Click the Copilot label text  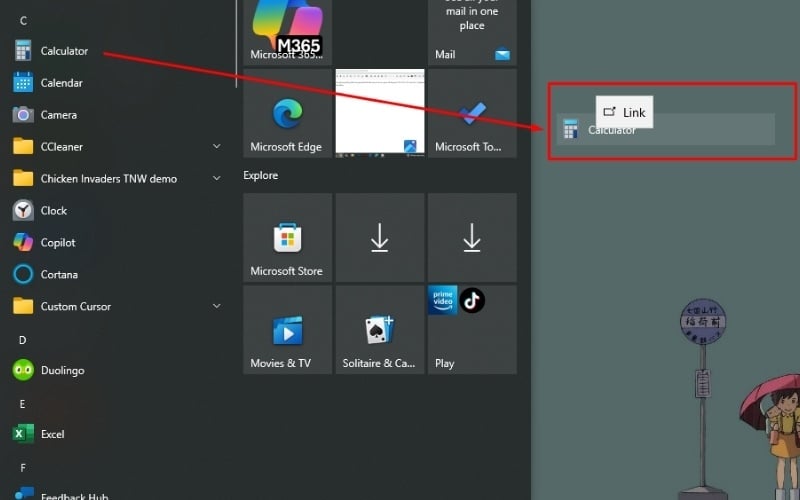58,243
